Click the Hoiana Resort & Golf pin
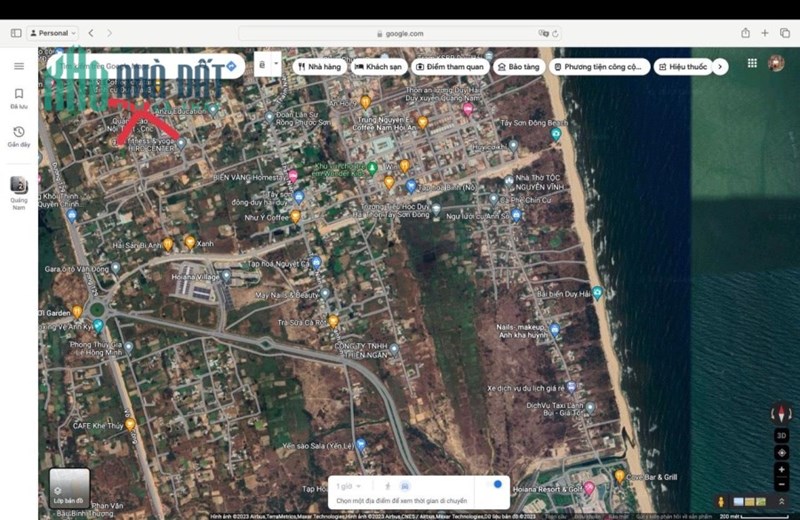The image size is (800, 520). tap(589, 488)
